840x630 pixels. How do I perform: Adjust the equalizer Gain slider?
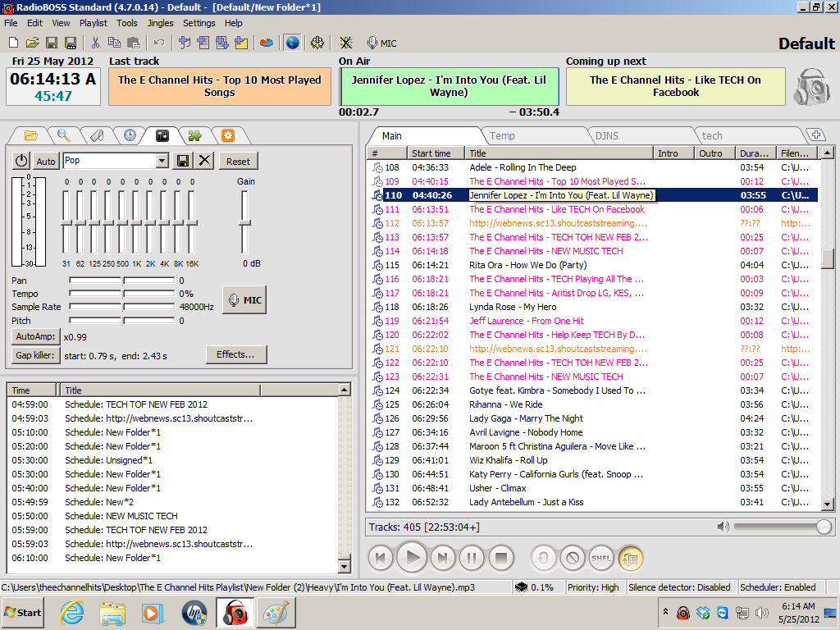tap(244, 222)
